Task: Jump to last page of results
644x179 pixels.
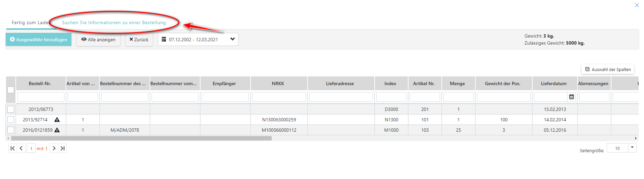Action: point(62,148)
